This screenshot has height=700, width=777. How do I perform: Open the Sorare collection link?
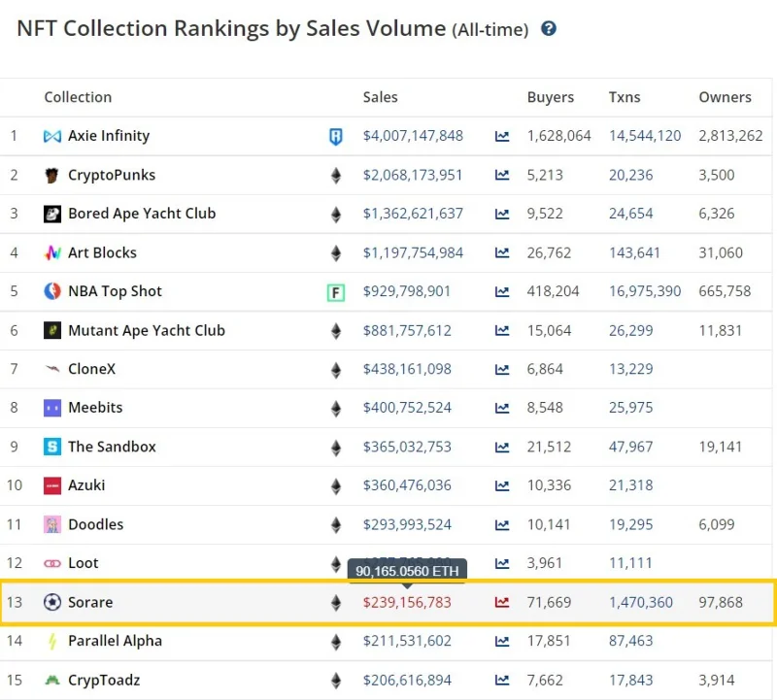[90, 602]
